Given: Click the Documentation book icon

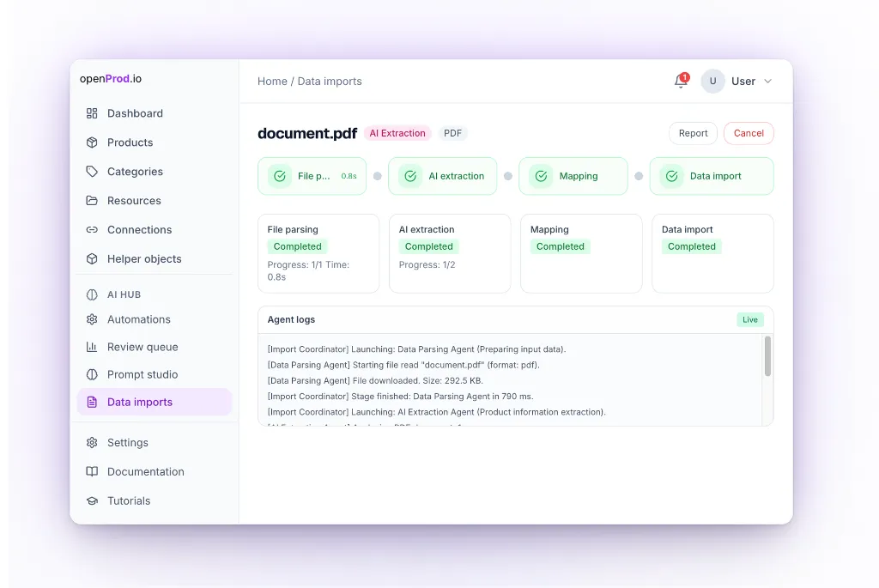Looking at the screenshot, I should click(92, 472).
